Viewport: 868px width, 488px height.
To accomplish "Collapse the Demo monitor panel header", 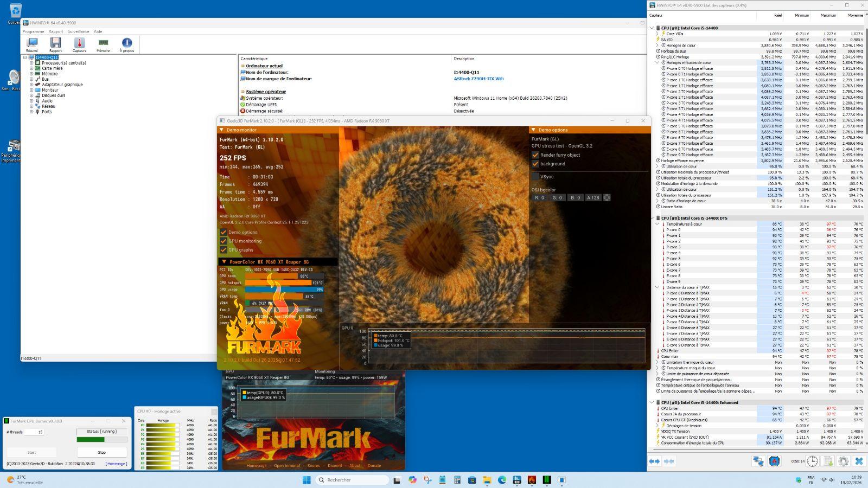I will (x=221, y=130).
